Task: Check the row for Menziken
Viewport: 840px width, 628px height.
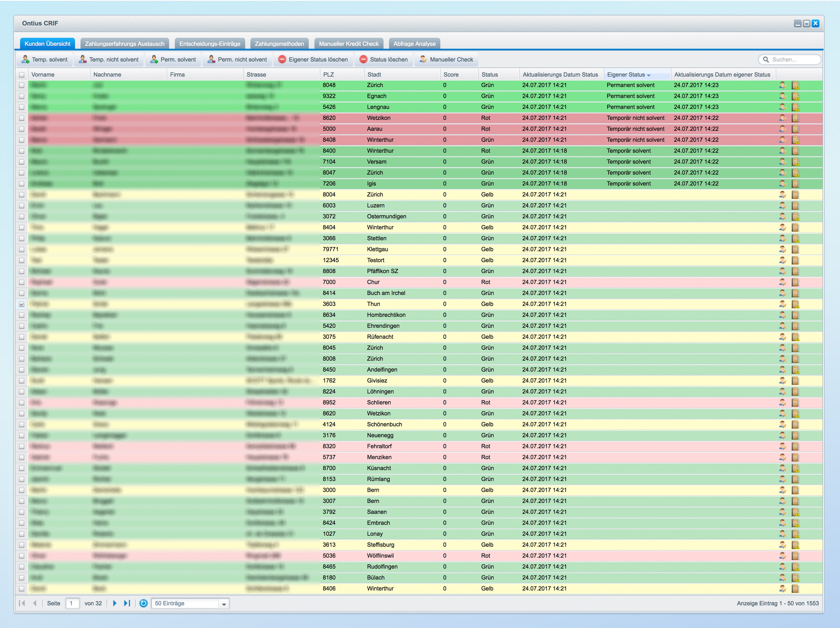Action: (x=22, y=458)
